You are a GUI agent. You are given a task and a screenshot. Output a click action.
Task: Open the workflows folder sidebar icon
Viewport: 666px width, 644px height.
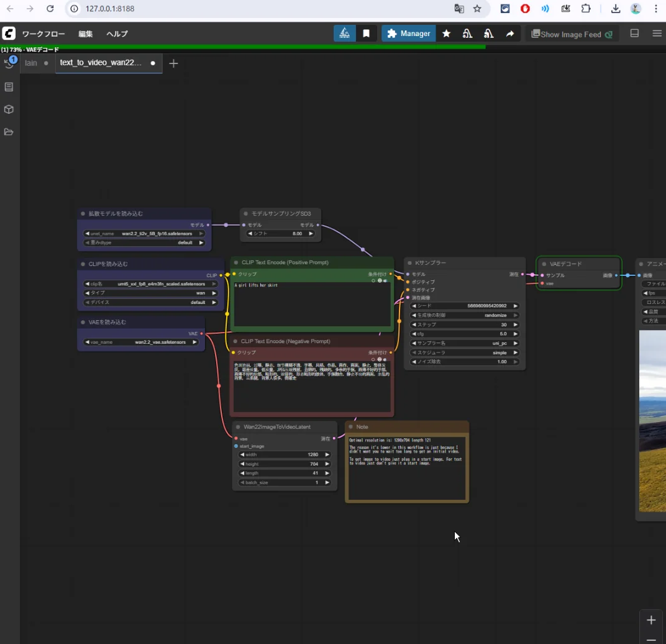pyautogui.click(x=9, y=132)
